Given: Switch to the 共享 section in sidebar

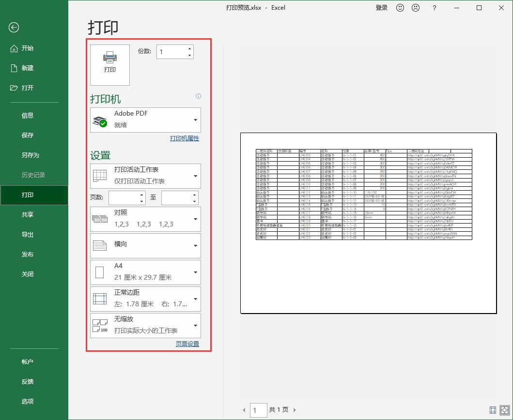Looking at the screenshot, I should (28, 214).
